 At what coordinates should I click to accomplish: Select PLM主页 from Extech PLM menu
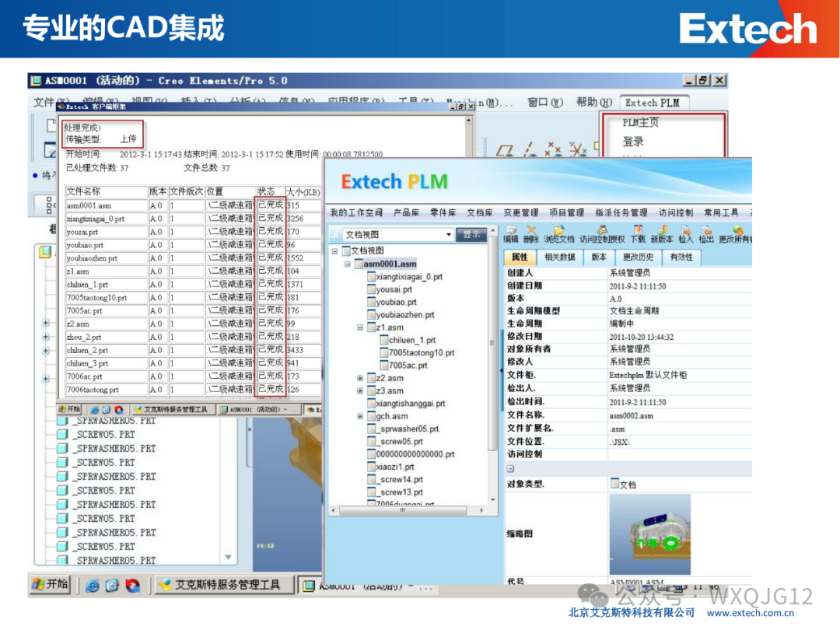pyautogui.click(x=640, y=123)
